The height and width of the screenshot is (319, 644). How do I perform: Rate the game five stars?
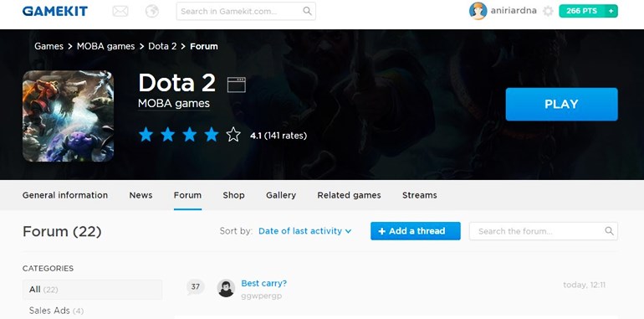pyautogui.click(x=233, y=135)
